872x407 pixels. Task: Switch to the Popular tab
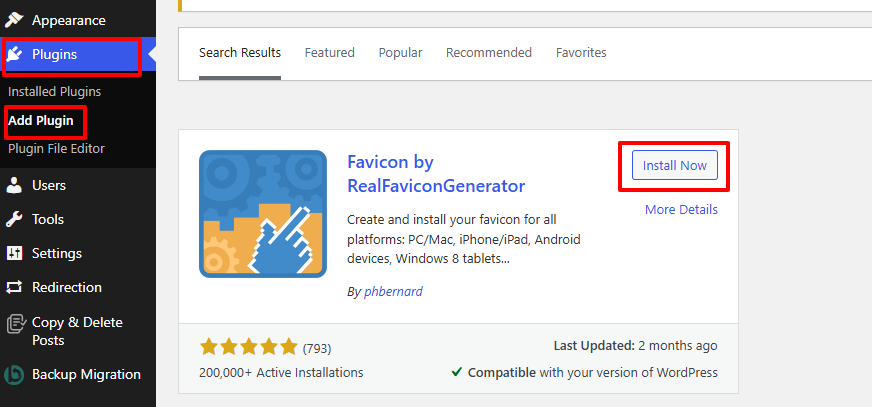(400, 52)
